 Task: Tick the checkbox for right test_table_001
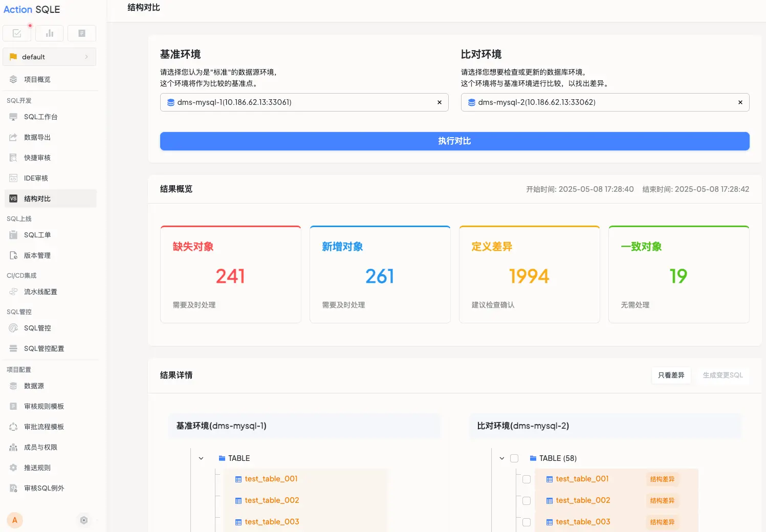click(527, 479)
